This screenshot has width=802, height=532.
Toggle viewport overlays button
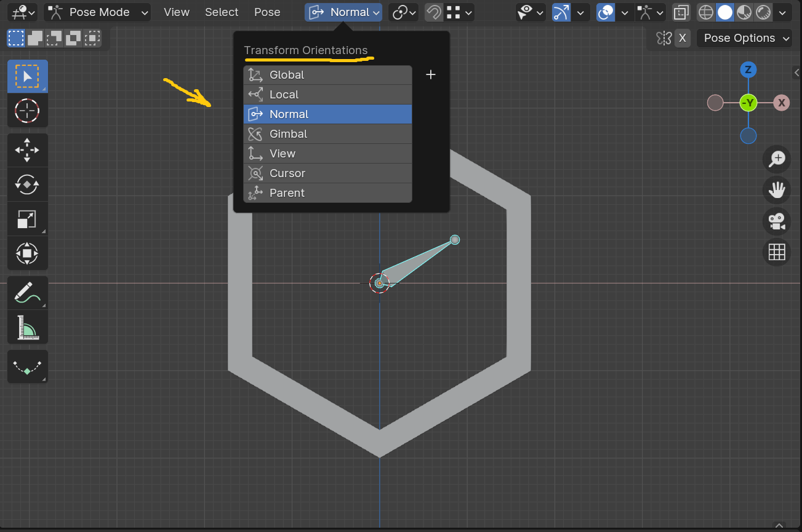point(606,12)
